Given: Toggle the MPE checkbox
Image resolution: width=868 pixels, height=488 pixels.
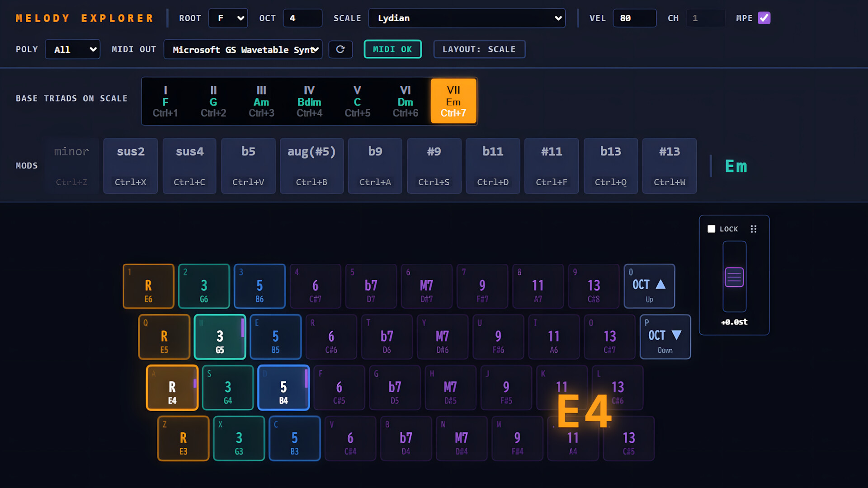Looking at the screenshot, I should tap(764, 18).
